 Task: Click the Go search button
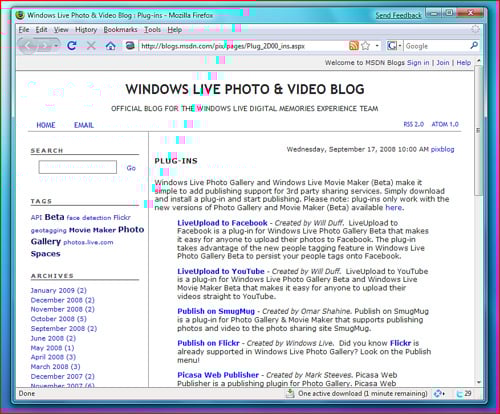coord(131,168)
